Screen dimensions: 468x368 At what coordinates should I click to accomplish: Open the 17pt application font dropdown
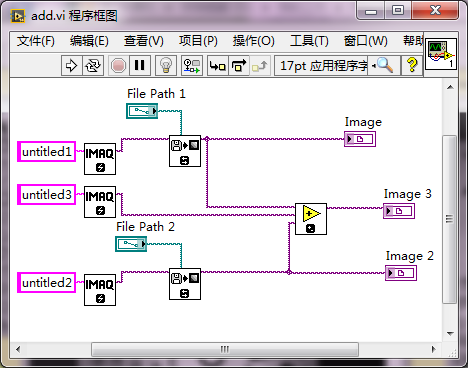(x=322, y=65)
